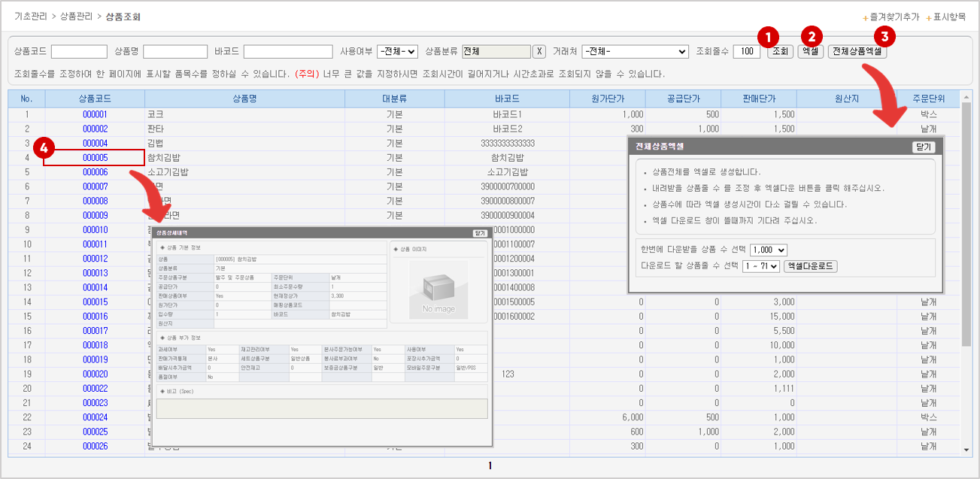Click the 조회줄수 field showing 100
Screen dimensions: 980x479
pos(746,52)
